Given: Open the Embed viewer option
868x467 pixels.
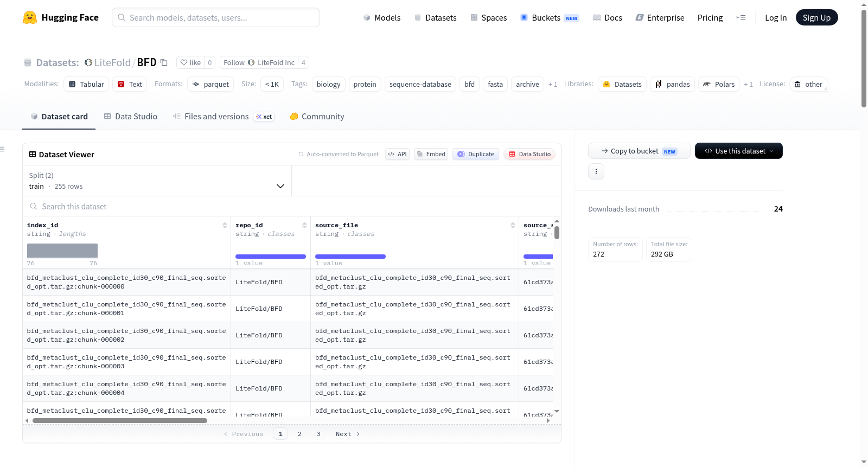Looking at the screenshot, I should point(431,154).
